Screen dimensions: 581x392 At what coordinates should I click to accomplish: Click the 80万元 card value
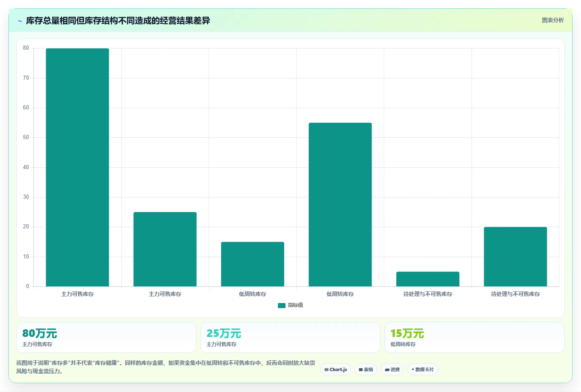(40, 334)
